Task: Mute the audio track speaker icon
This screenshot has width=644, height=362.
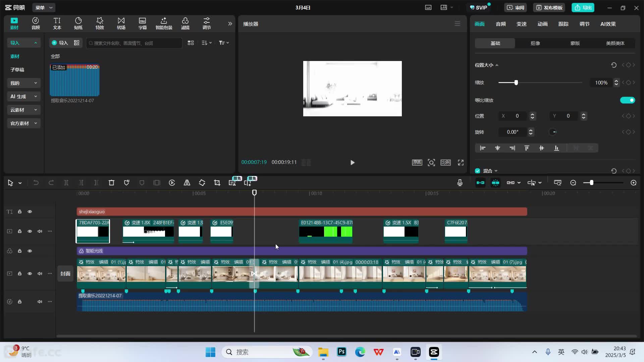Action: (x=40, y=302)
